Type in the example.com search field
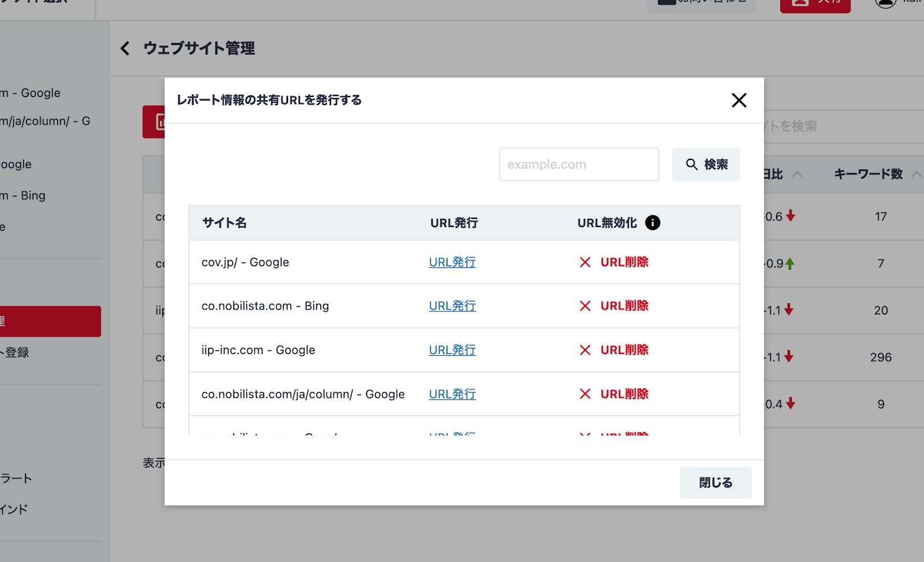Viewport: 924px width, 562px height. (x=579, y=165)
